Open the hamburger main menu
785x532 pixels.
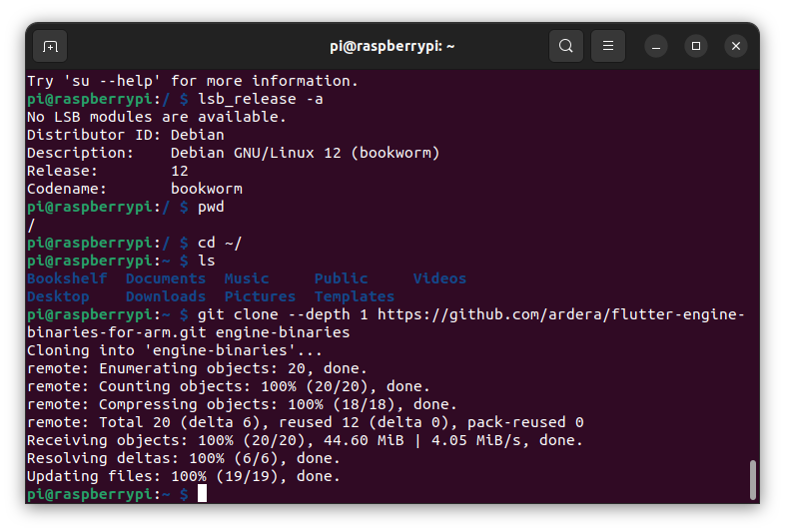point(608,46)
